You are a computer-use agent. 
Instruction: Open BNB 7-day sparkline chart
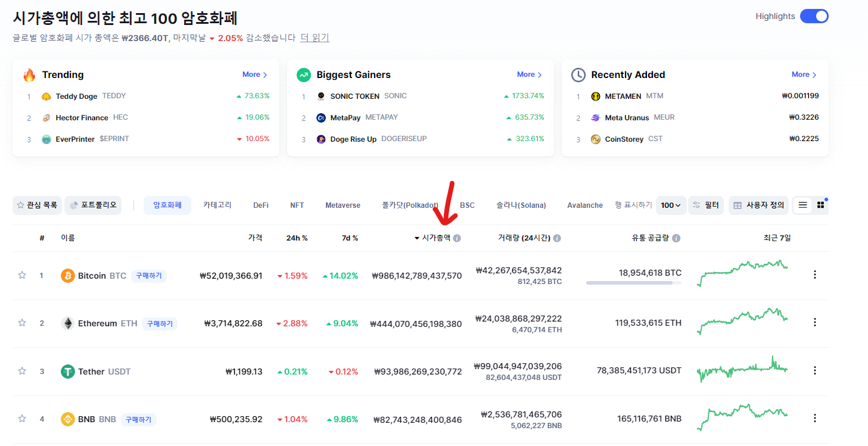(x=742, y=417)
